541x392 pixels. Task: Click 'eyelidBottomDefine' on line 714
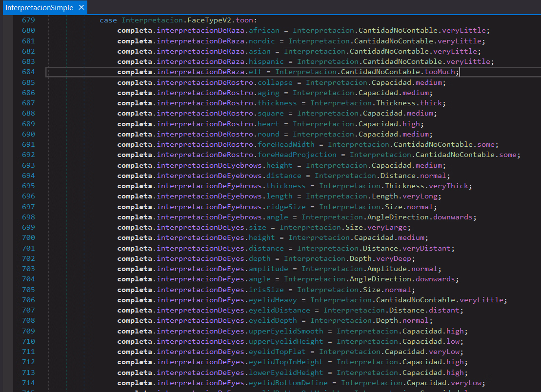(x=288, y=383)
